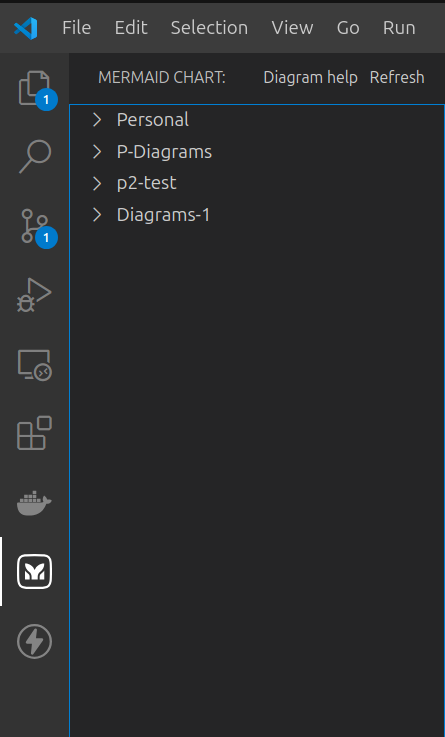445x737 pixels.
Task: Open the File menu
Action: pyautogui.click(x=77, y=28)
